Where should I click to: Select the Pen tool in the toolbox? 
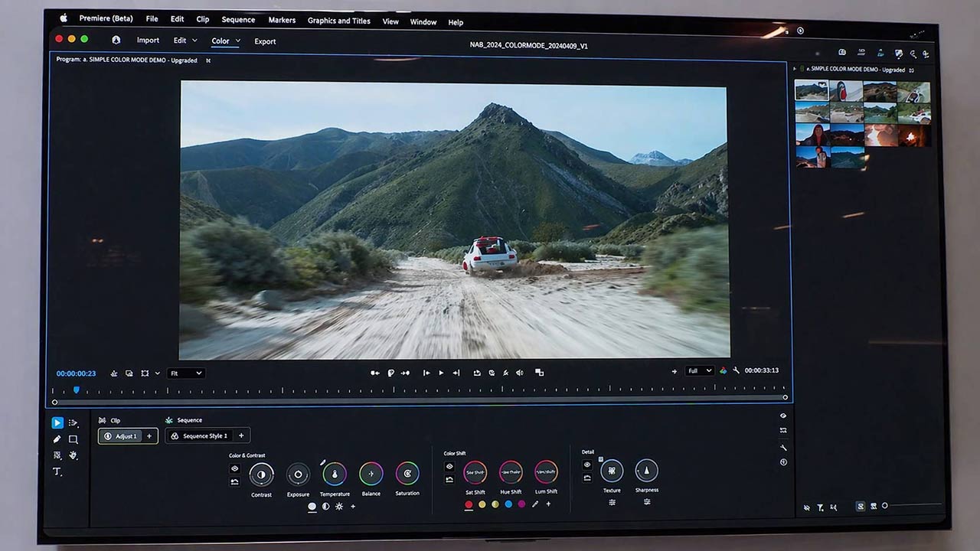tap(57, 439)
